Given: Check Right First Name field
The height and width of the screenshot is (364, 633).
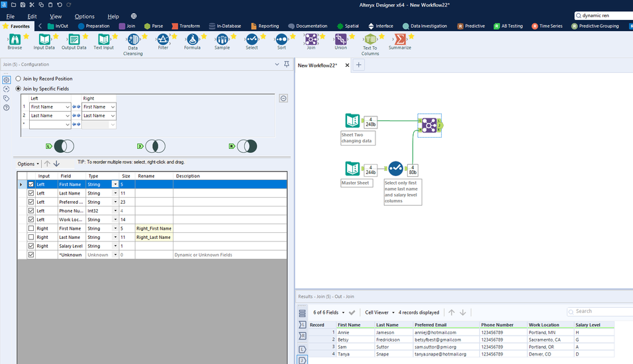Looking at the screenshot, I should pyautogui.click(x=31, y=228).
